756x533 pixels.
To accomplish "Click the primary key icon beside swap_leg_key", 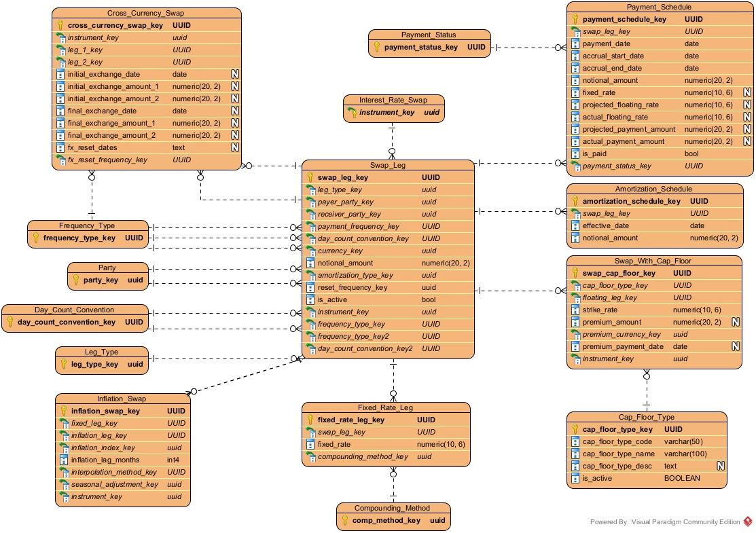I will point(310,178).
